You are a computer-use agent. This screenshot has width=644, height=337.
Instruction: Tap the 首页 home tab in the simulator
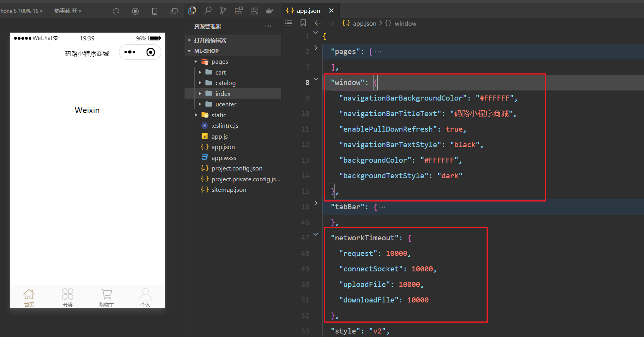click(x=29, y=298)
